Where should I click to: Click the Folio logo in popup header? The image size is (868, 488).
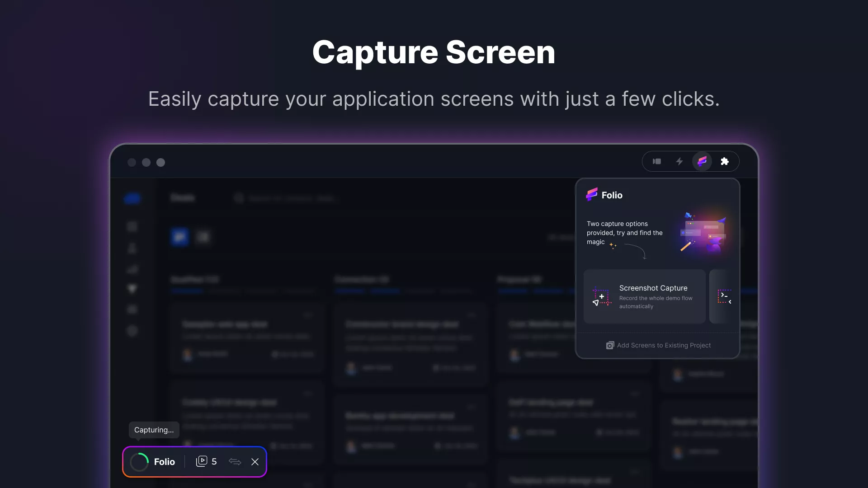591,195
